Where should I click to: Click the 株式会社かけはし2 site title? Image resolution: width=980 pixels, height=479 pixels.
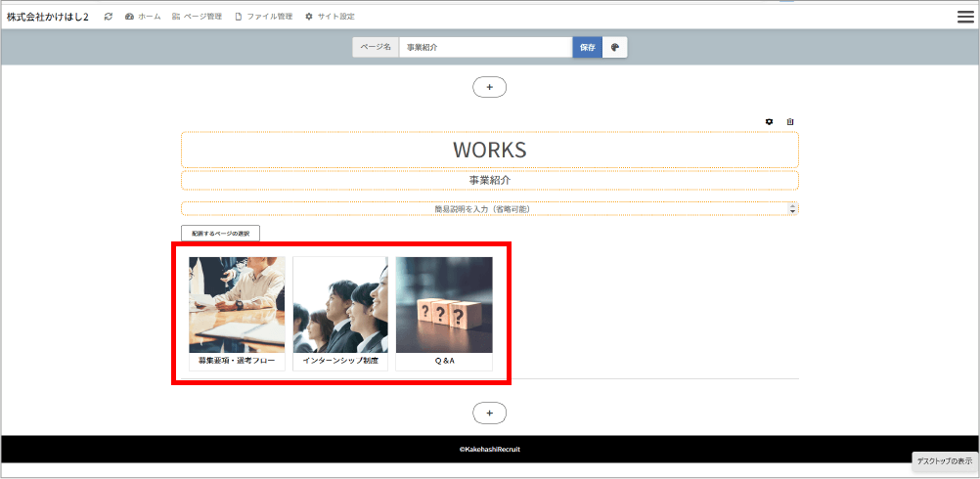click(x=48, y=17)
